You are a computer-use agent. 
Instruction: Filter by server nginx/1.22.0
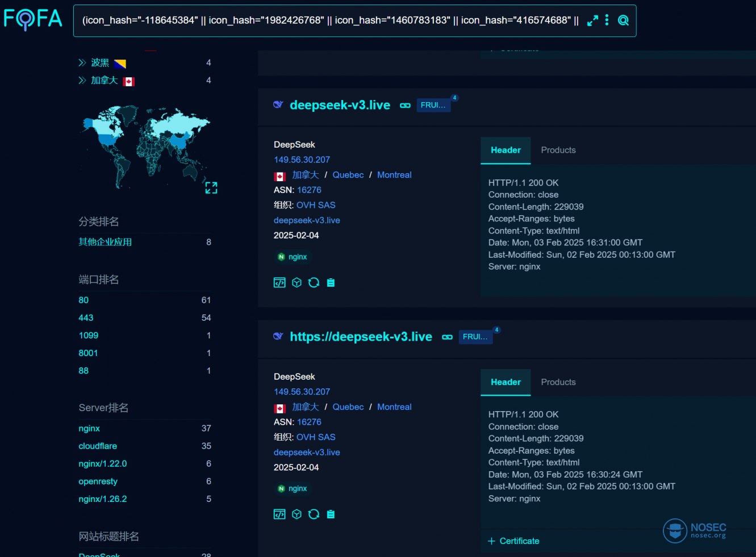coord(103,463)
